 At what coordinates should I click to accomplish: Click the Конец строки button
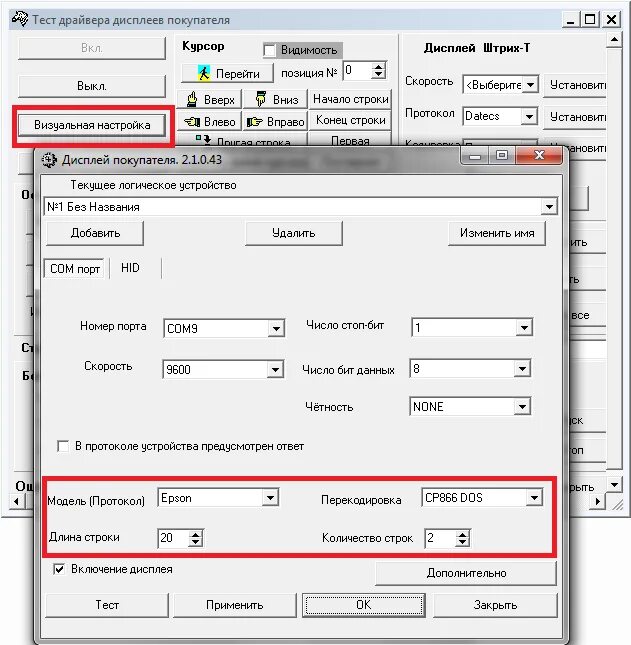350,120
